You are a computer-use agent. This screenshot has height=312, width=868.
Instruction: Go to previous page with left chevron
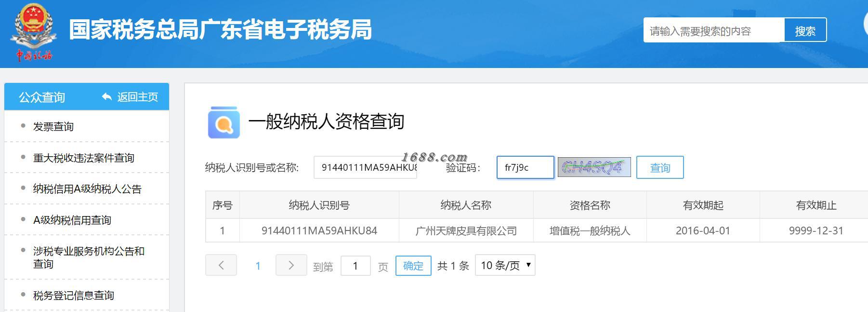221,265
